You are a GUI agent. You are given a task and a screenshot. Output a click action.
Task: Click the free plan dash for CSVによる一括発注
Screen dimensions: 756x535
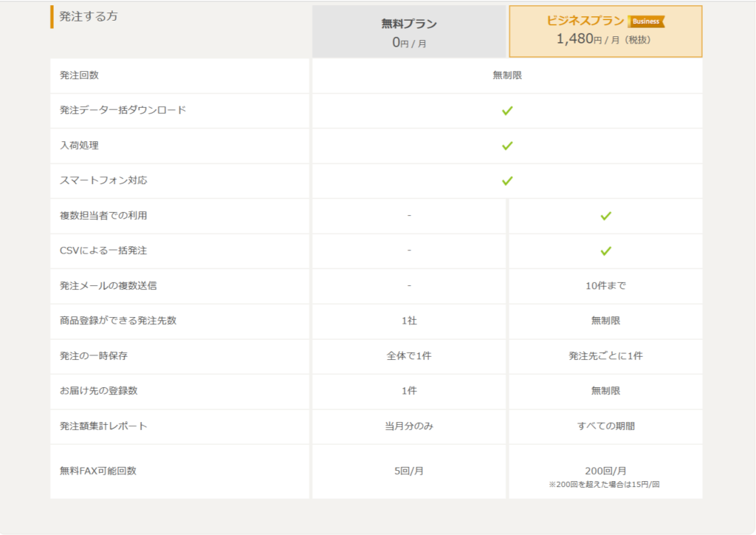coord(409,251)
